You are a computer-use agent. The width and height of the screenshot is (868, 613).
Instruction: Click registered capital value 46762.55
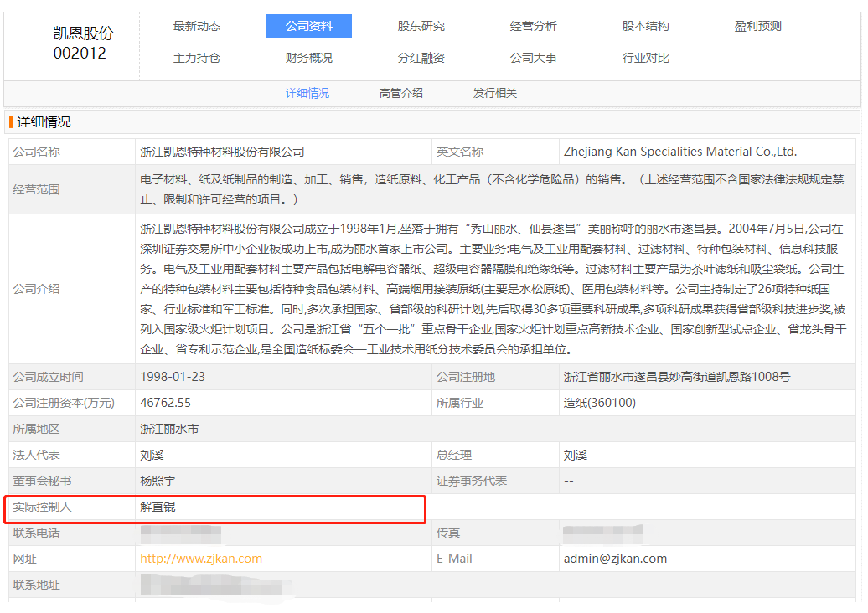click(165, 403)
